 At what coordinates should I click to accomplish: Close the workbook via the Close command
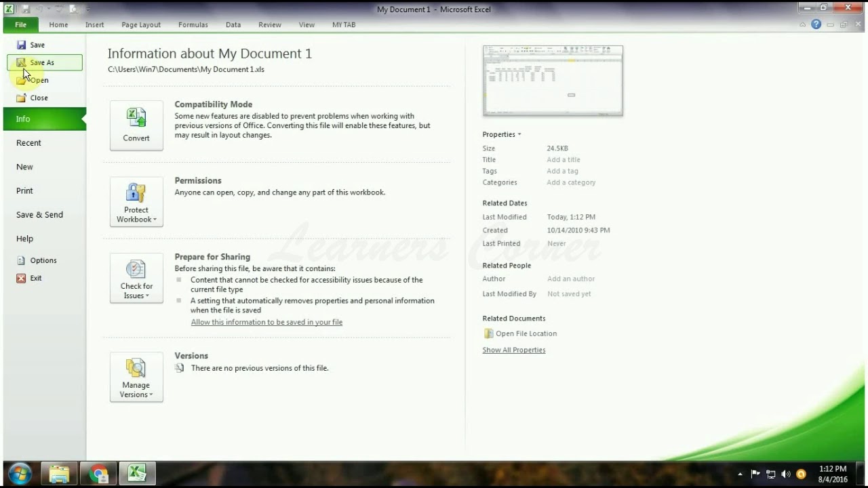[33, 98]
